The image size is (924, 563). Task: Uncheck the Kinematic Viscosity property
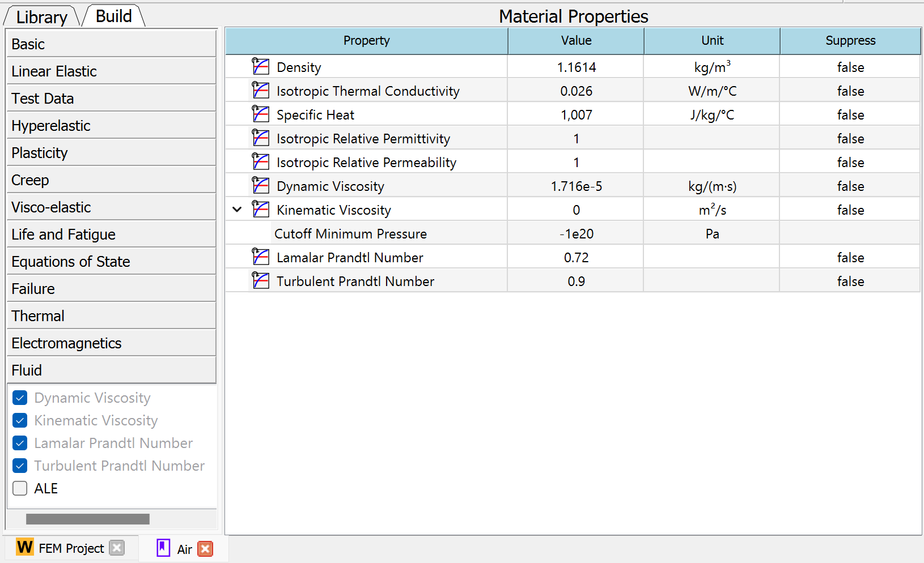click(20, 420)
